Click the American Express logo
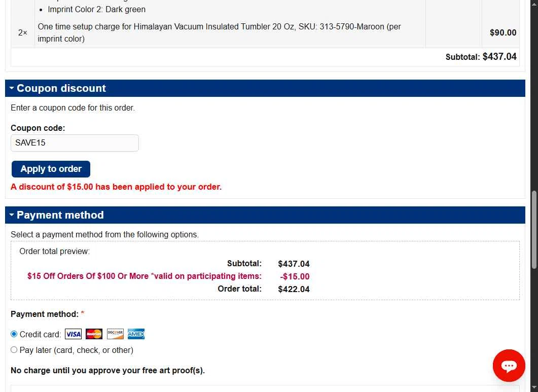 (x=136, y=334)
